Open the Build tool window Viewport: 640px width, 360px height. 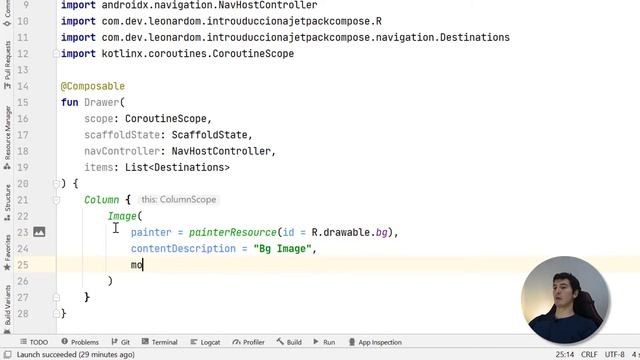click(289, 342)
